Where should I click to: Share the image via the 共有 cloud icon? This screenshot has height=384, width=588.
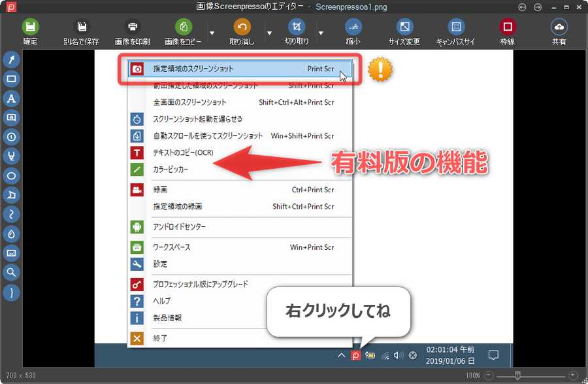(x=559, y=27)
